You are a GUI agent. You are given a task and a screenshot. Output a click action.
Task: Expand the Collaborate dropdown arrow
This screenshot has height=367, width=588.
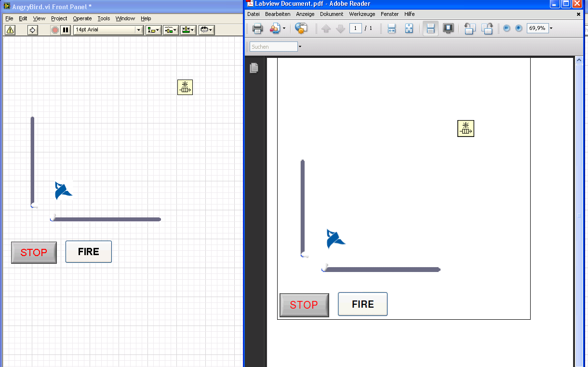tap(284, 28)
